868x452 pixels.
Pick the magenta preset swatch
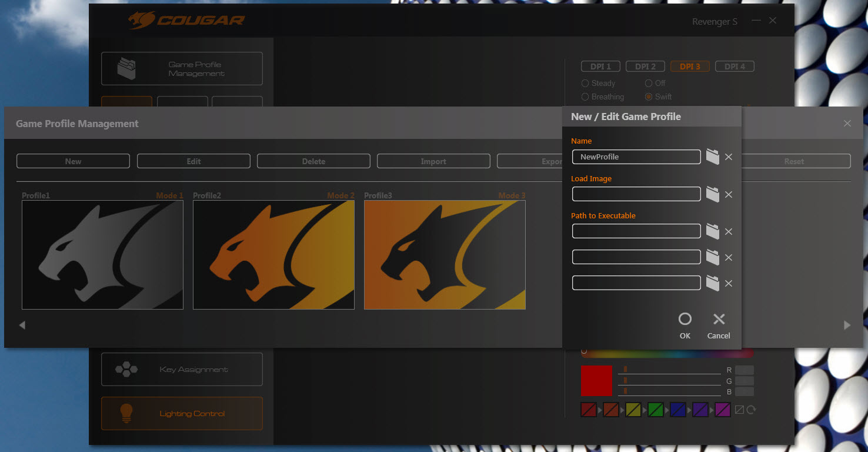point(723,410)
